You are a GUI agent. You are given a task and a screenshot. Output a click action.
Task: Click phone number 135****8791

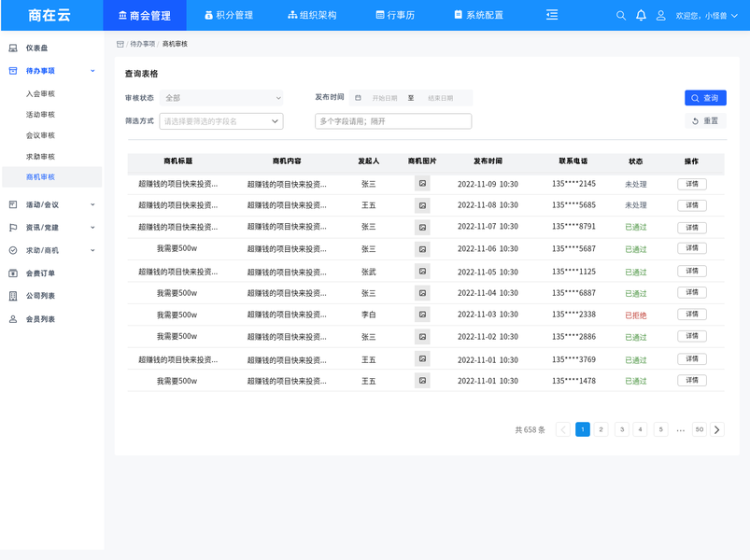click(574, 227)
